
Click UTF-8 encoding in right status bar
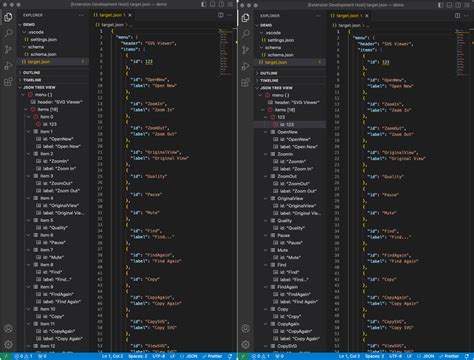(x=395, y=356)
